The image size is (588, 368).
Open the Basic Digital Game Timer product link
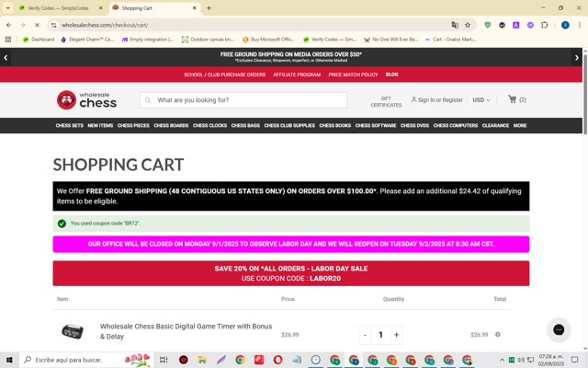tap(186, 331)
